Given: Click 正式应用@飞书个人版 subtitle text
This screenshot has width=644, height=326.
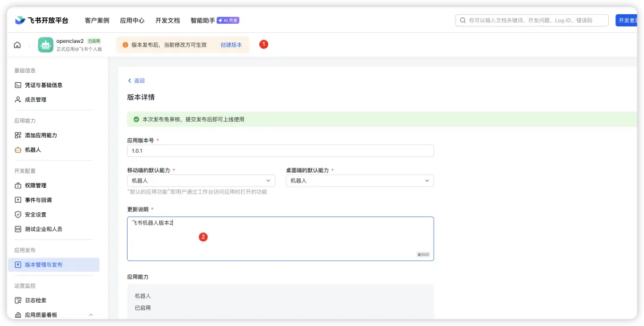Looking at the screenshot, I should [x=79, y=49].
